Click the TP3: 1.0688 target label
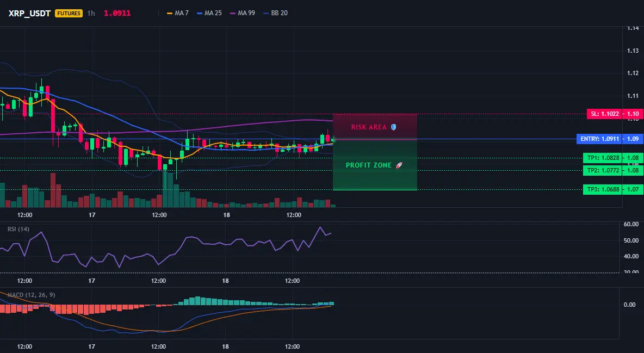 [603, 189]
